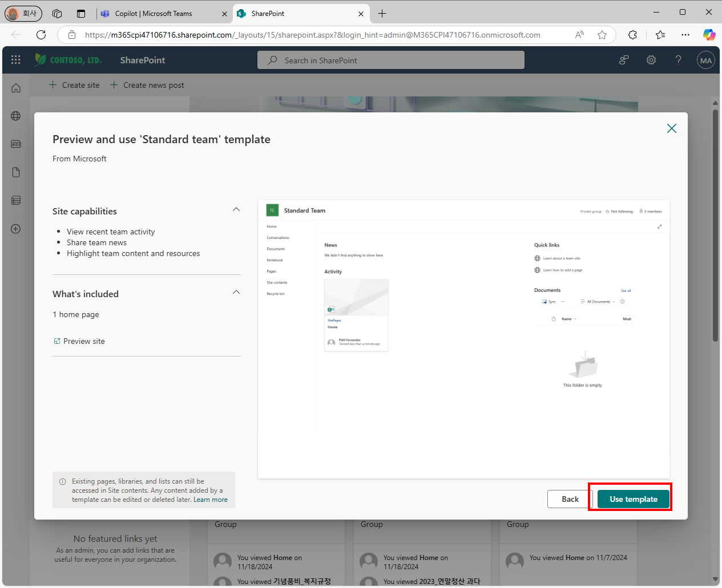Open browser Settings and more menu
The width and height of the screenshot is (722, 588).
(x=685, y=35)
